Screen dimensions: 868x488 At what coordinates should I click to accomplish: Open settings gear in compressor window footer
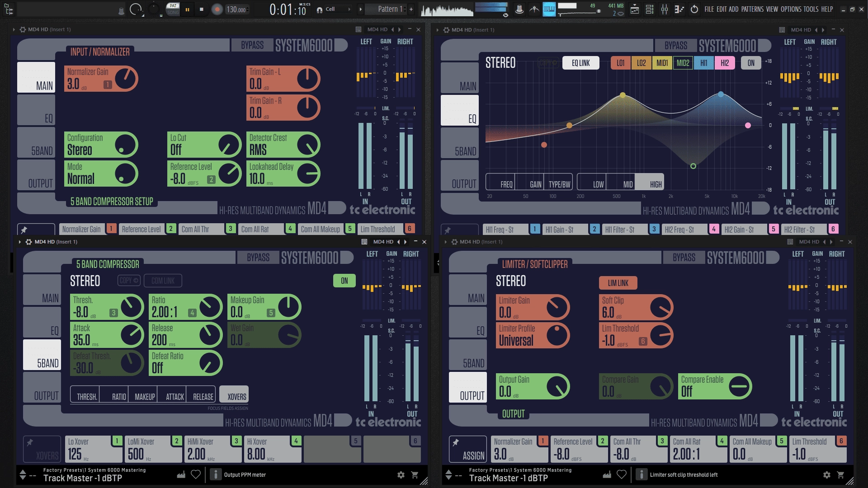point(401,475)
